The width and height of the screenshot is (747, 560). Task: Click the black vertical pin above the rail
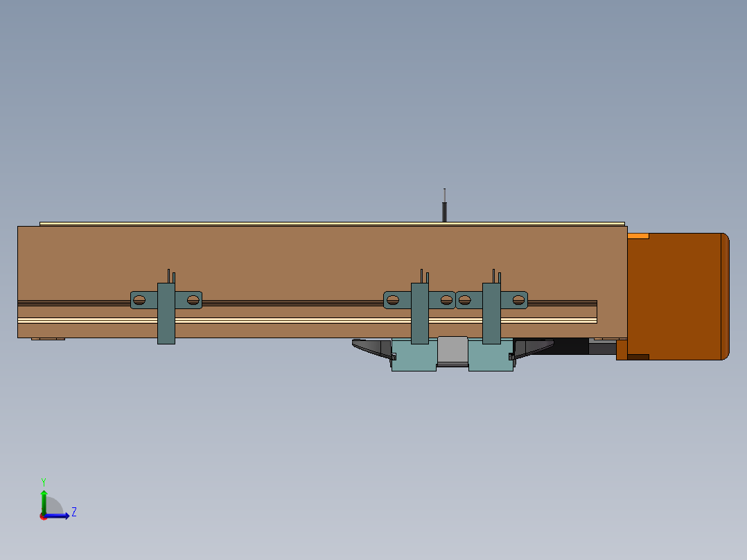point(444,211)
